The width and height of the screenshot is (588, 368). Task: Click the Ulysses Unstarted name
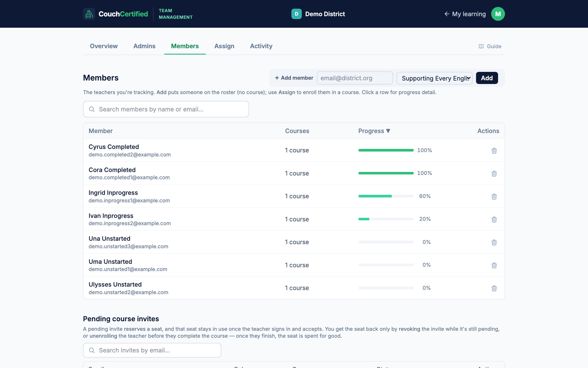(x=115, y=285)
